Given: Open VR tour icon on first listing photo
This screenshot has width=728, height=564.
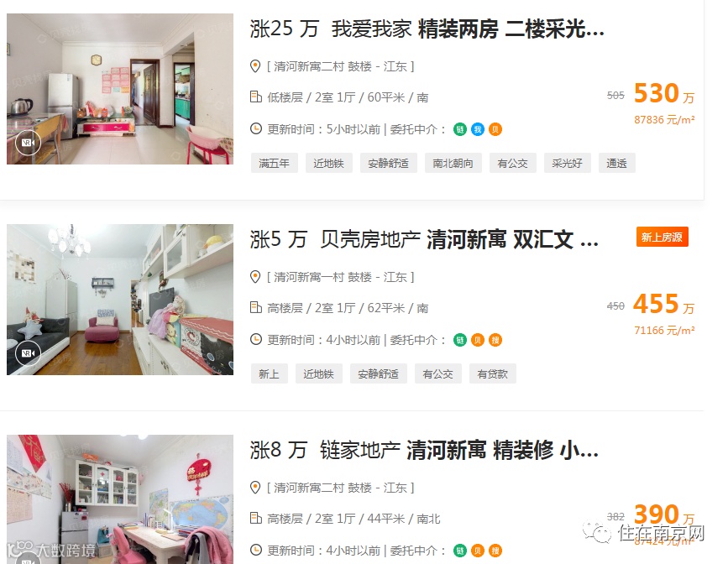Looking at the screenshot, I should pyautogui.click(x=28, y=143).
